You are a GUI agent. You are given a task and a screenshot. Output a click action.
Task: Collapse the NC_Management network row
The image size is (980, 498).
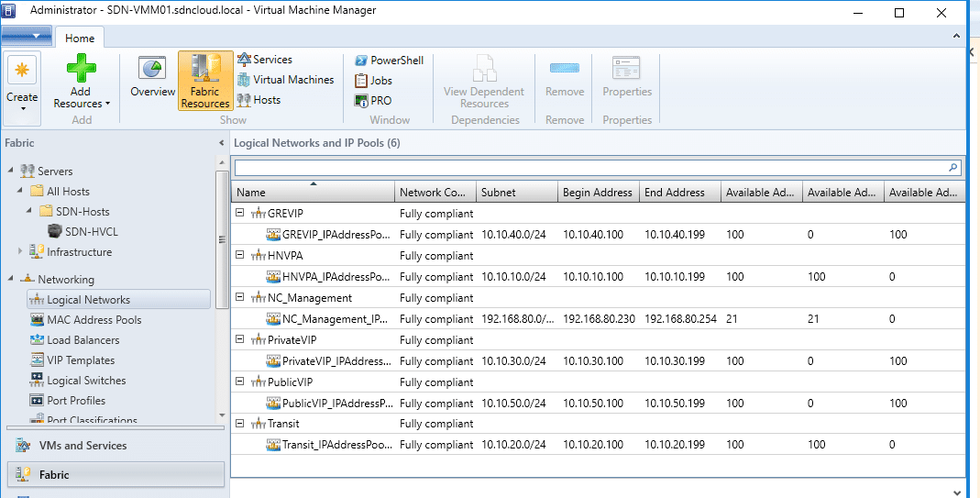[238, 297]
